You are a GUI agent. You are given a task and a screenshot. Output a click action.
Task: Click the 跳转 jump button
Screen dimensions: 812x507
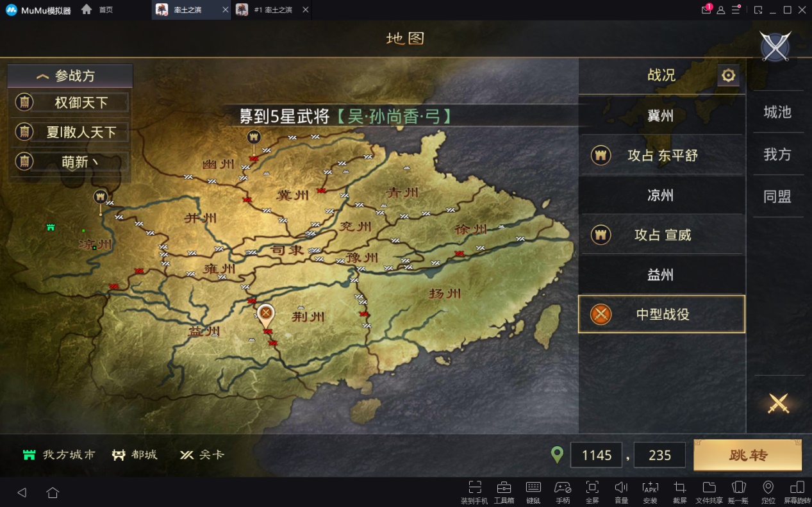click(x=747, y=455)
